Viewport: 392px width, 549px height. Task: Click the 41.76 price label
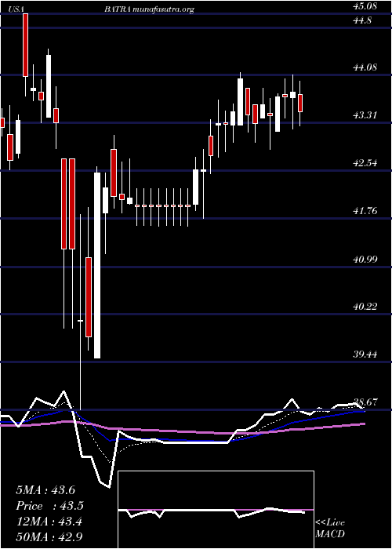[x=366, y=211]
